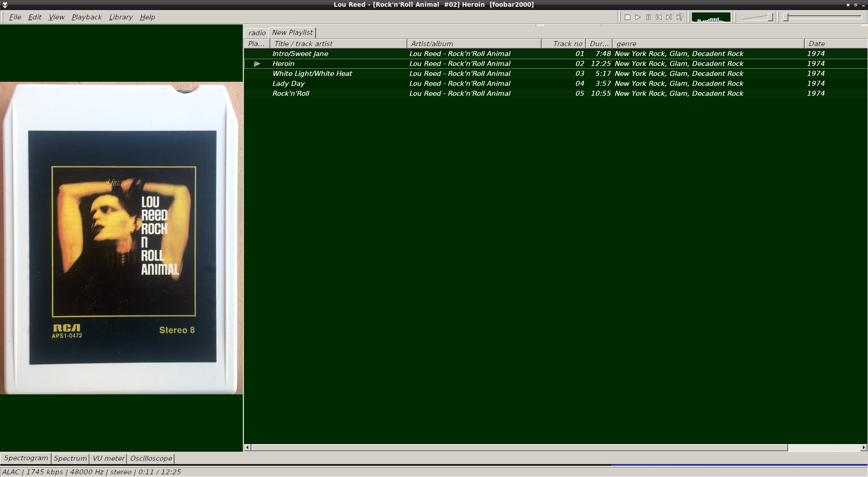This screenshot has height=477, width=868.
Task: Sort by Date column header
Action: 836,44
